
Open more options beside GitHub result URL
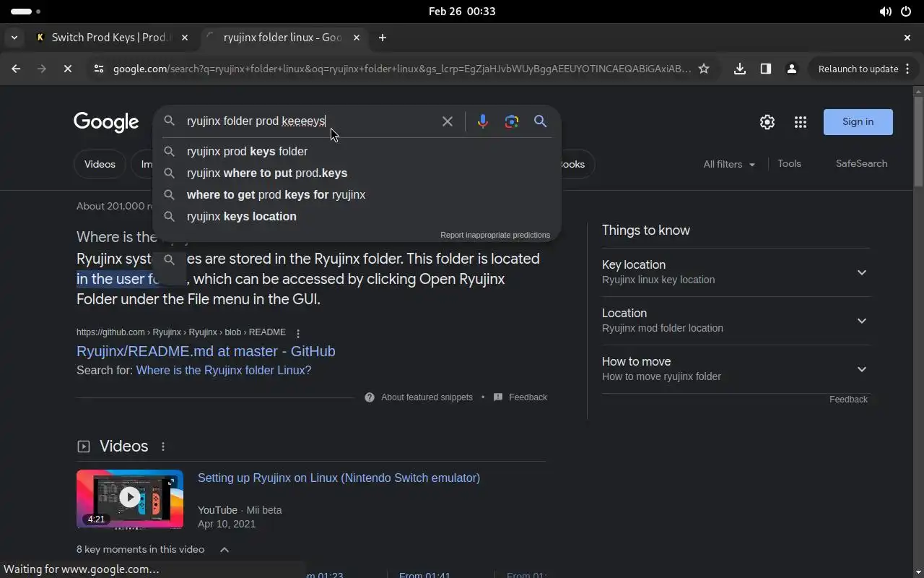click(298, 333)
